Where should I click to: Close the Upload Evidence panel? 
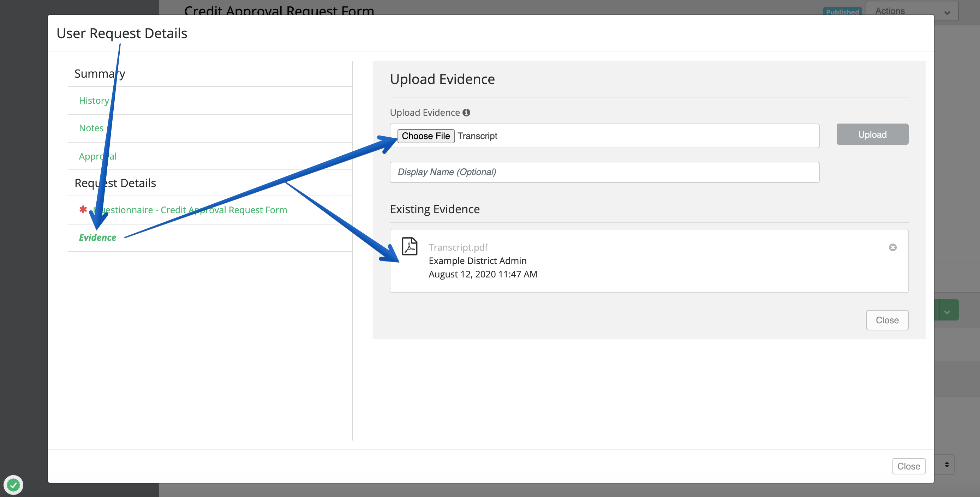tap(887, 320)
